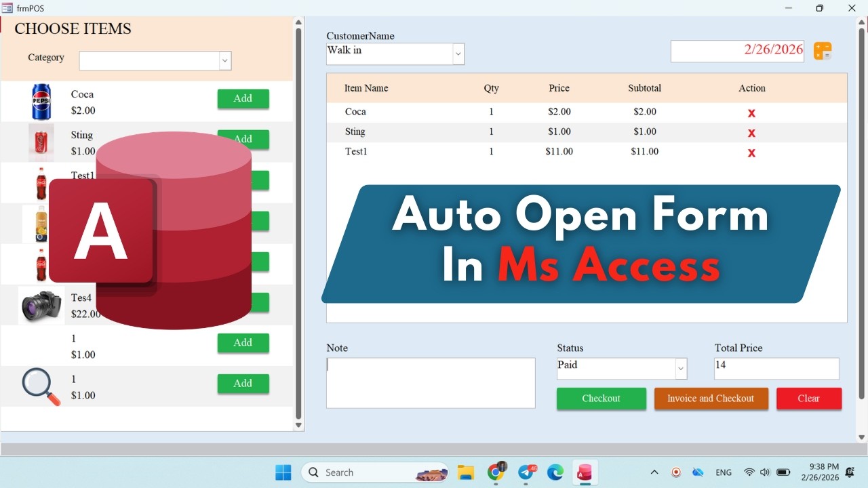Click the Access icon in the taskbar
Viewport: 868px width, 488px height.
coord(584,472)
